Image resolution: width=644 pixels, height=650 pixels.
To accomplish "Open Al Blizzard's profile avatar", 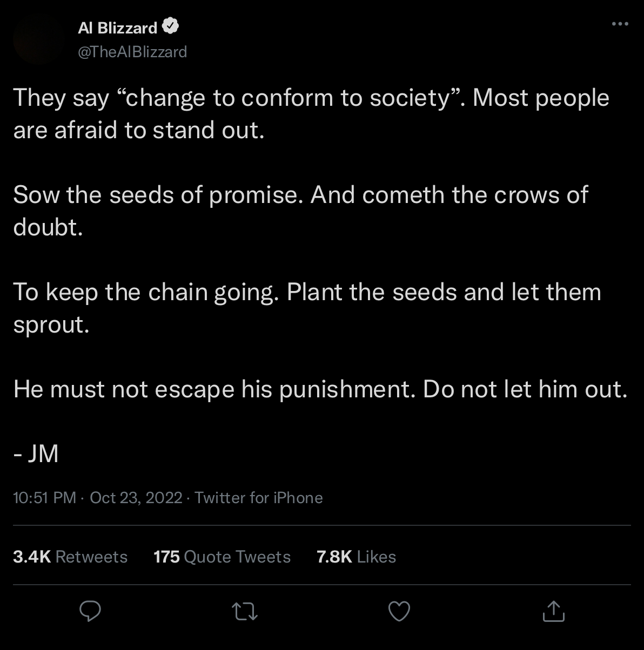I will click(x=38, y=39).
